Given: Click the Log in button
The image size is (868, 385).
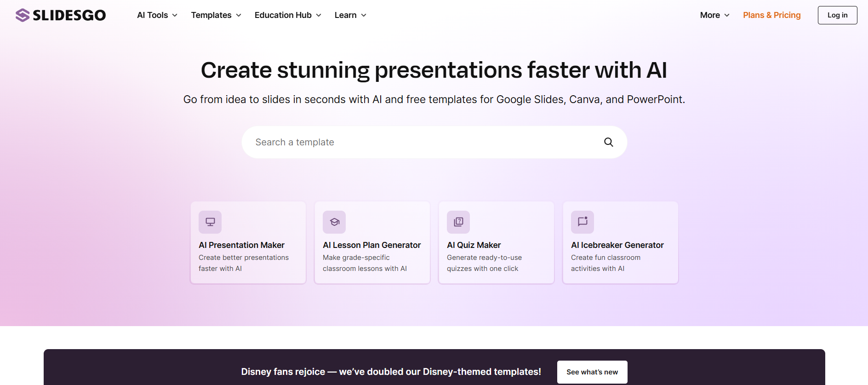Looking at the screenshot, I should click(x=837, y=15).
